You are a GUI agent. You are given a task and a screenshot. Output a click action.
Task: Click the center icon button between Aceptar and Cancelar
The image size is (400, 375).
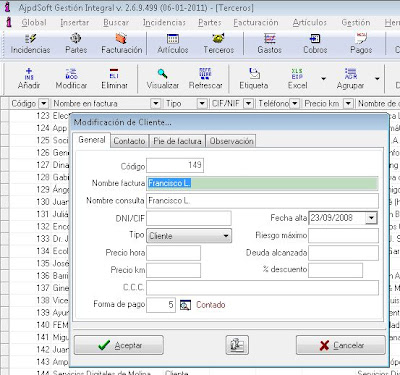(x=237, y=345)
